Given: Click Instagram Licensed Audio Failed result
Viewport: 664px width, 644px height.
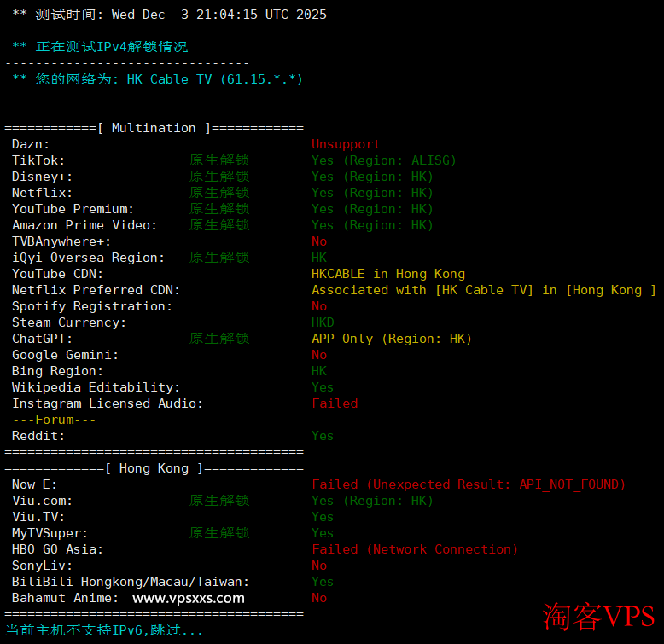Looking at the screenshot, I should (x=335, y=403).
